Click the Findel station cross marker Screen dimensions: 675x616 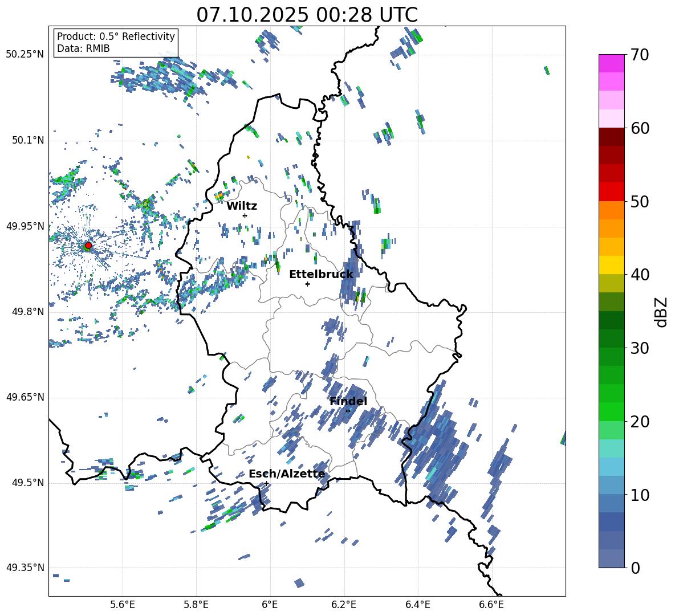[x=348, y=411]
